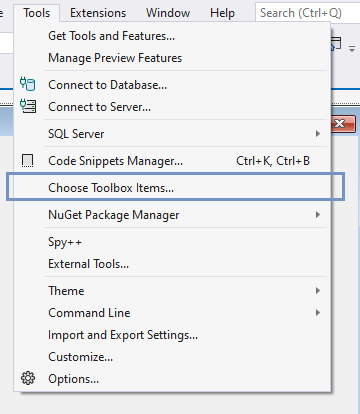The image size is (360, 414).
Task: Expand the Command Line submenu arrow
Action: [x=318, y=313]
